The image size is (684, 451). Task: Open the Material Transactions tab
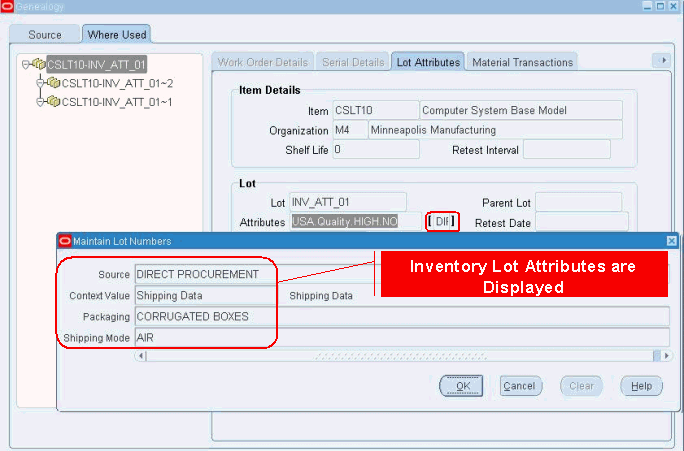point(522,62)
